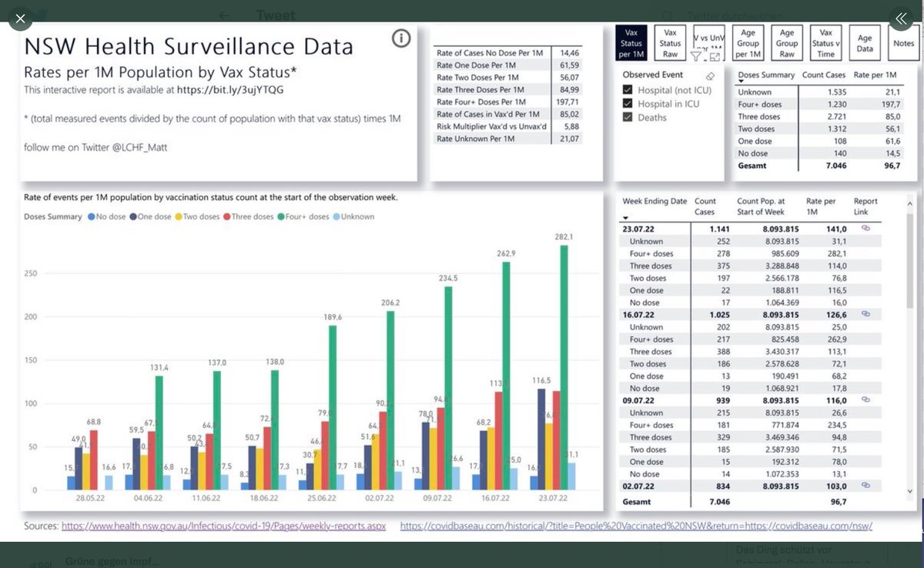Open the report link icon for 23.07.22

[865, 229]
